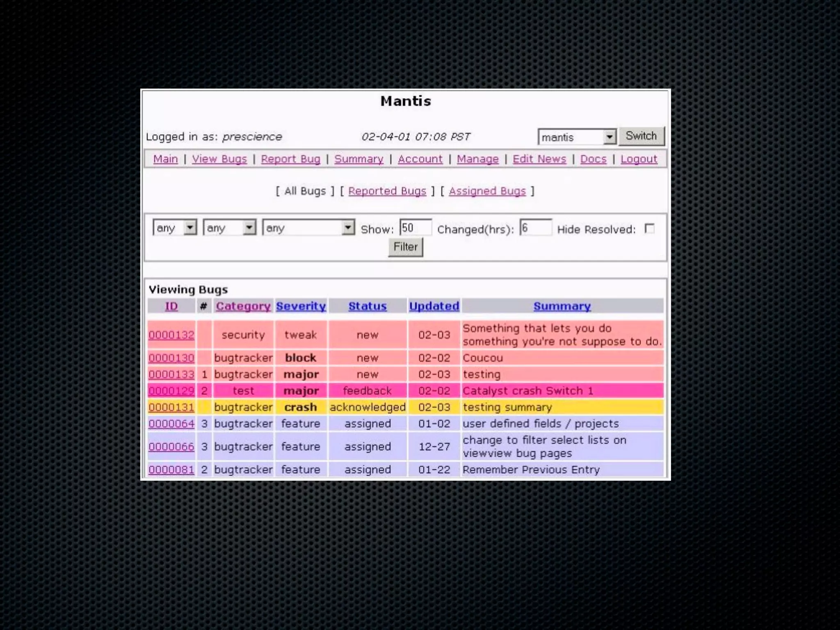Open the Manage navigation link

click(x=477, y=159)
